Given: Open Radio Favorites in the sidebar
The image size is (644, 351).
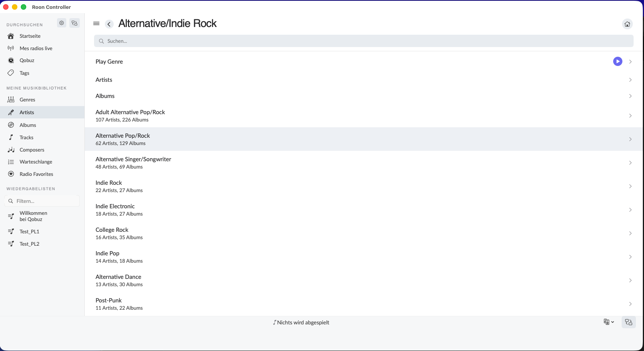Looking at the screenshot, I should 36,174.
